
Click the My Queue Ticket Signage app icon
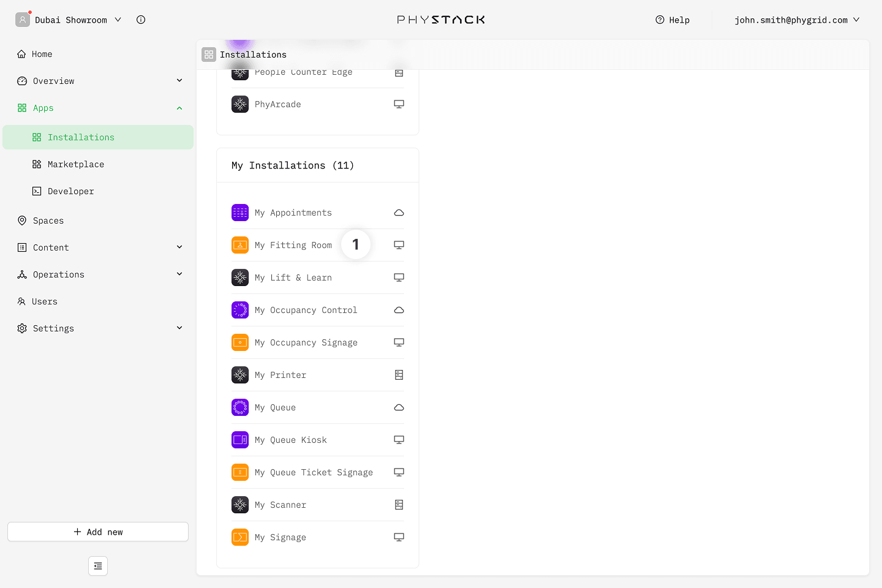click(240, 472)
